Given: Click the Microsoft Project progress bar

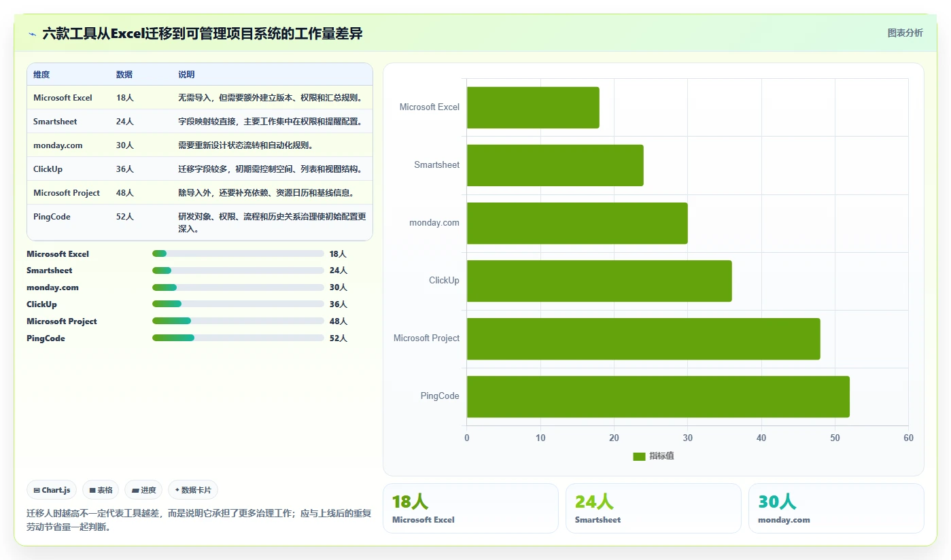Looking at the screenshot, I should point(238,321).
